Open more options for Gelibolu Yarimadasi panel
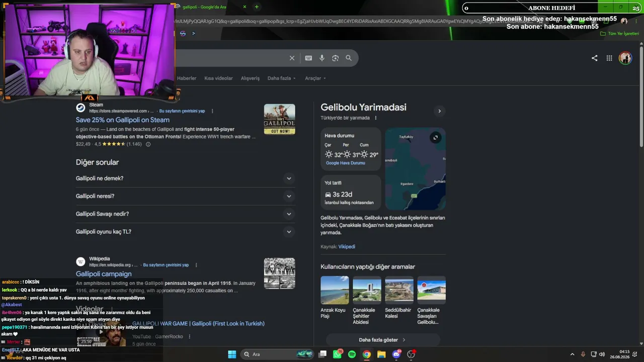Viewport: 644px width, 362px height. (376, 118)
